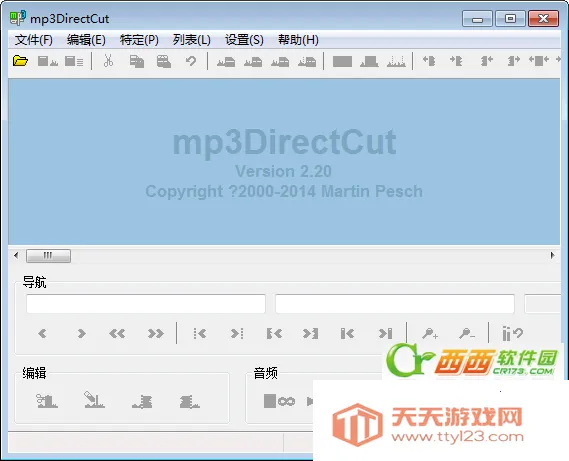
Task: Click the scrollbar right arrow
Action: click(552, 256)
